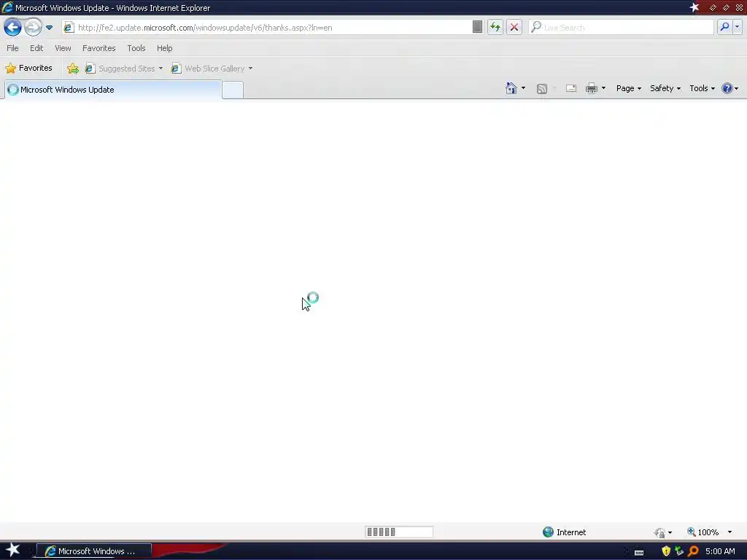Open the Start menu star button
Screen dimensions: 747x560
coord(13,551)
